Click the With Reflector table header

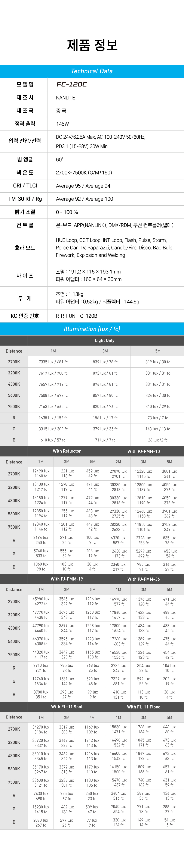tap(67, 451)
